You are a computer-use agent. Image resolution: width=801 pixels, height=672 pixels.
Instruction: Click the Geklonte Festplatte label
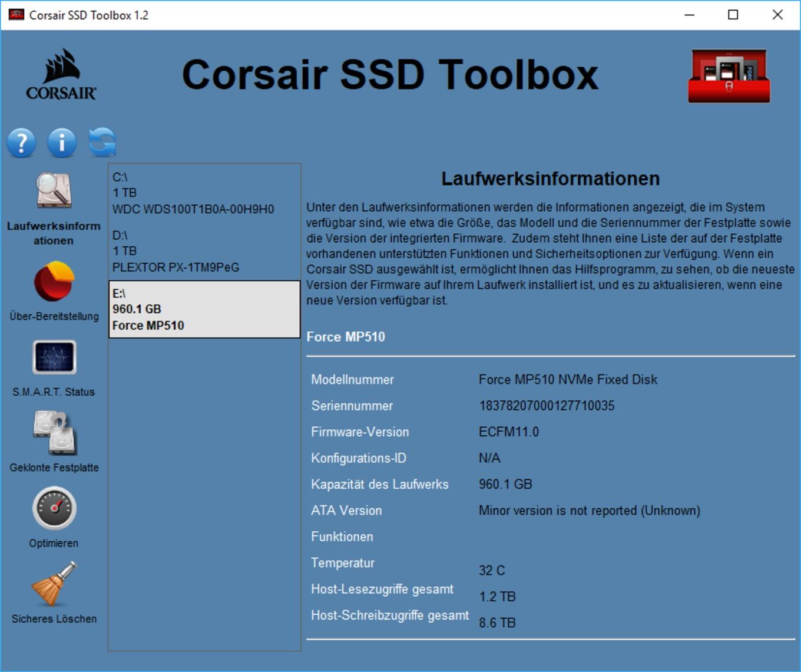[x=54, y=468]
